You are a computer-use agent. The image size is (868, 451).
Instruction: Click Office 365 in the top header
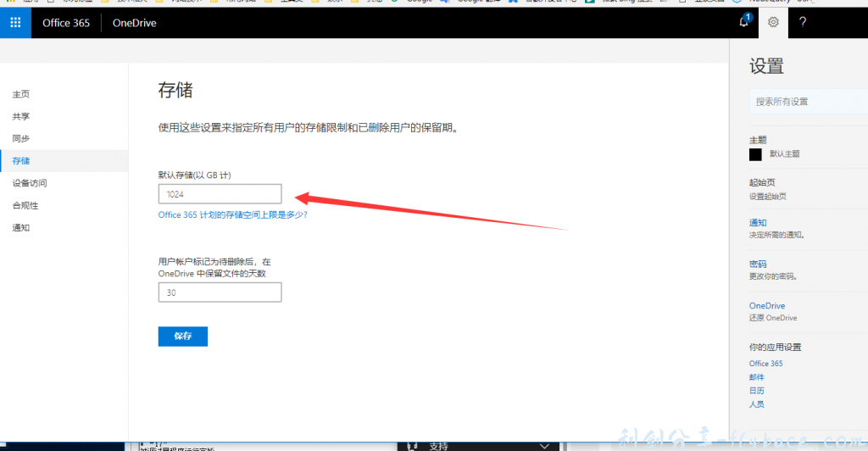[66, 23]
